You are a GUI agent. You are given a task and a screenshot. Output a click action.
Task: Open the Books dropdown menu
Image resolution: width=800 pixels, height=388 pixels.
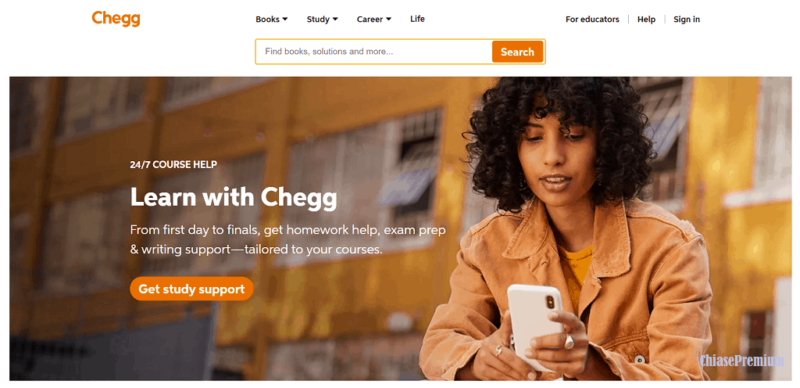[271, 19]
